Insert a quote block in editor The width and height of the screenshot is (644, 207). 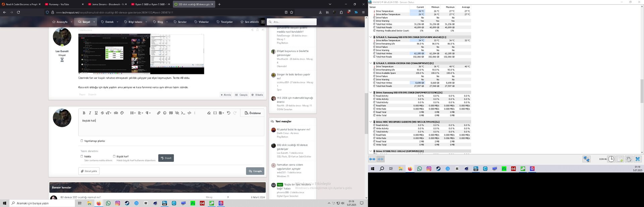tap(171, 113)
